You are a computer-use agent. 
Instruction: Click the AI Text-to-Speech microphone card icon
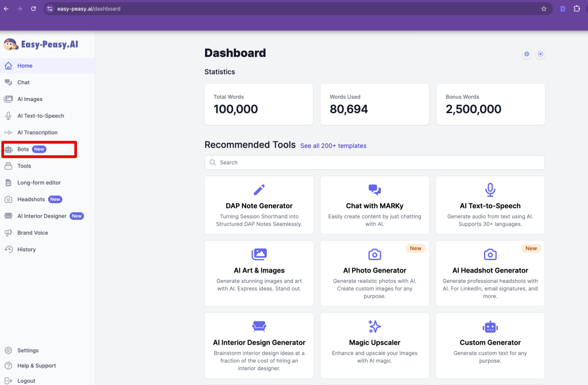(490, 190)
